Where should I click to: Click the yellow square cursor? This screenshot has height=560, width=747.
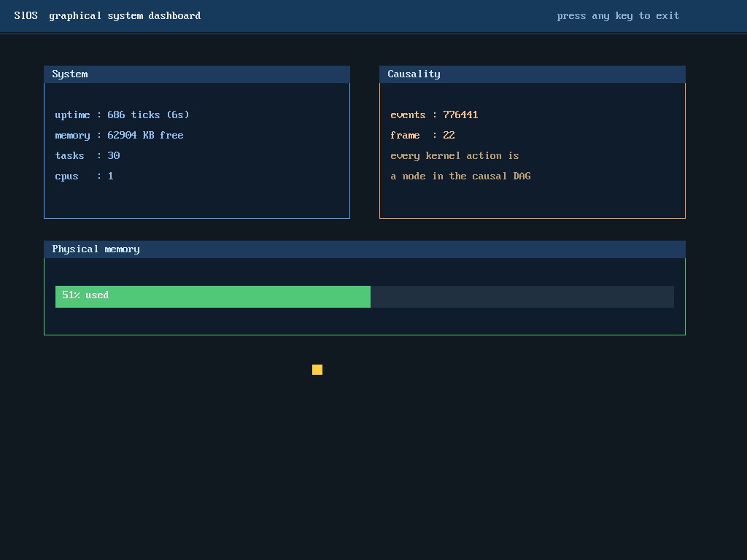(x=317, y=370)
